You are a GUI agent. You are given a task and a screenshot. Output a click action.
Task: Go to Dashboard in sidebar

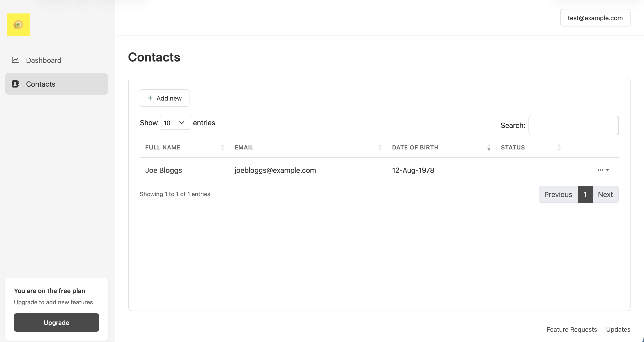coord(44,60)
